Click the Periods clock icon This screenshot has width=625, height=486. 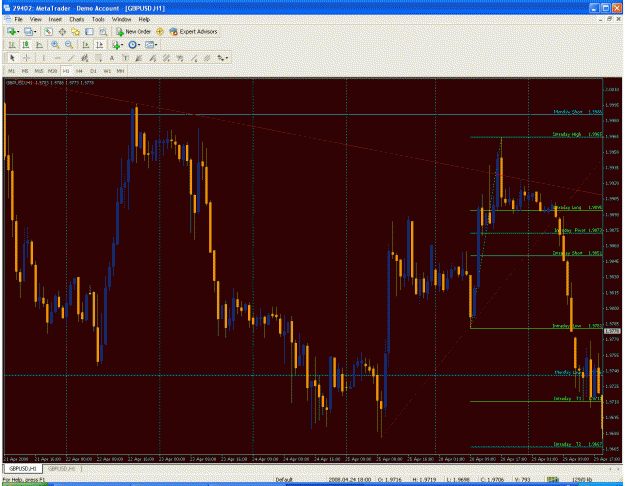coord(132,45)
